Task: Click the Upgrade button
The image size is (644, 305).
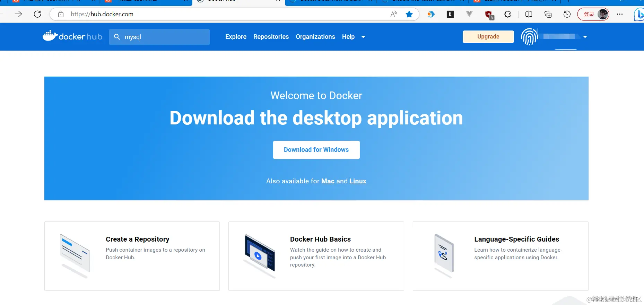Action: coord(488,37)
